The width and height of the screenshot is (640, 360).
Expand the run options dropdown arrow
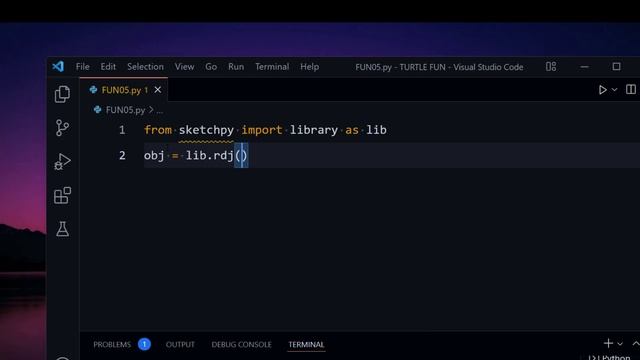pyautogui.click(x=614, y=90)
